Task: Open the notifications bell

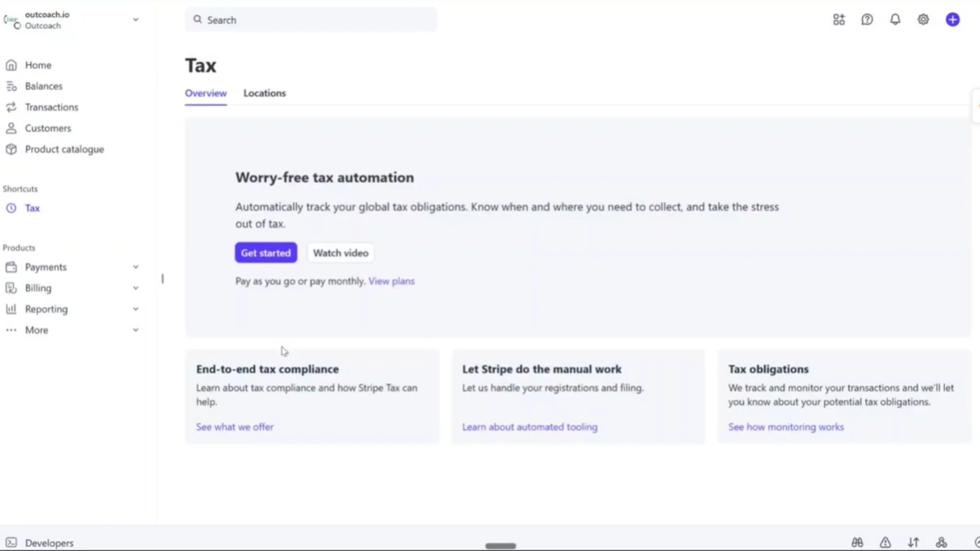Action: (x=895, y=20)
